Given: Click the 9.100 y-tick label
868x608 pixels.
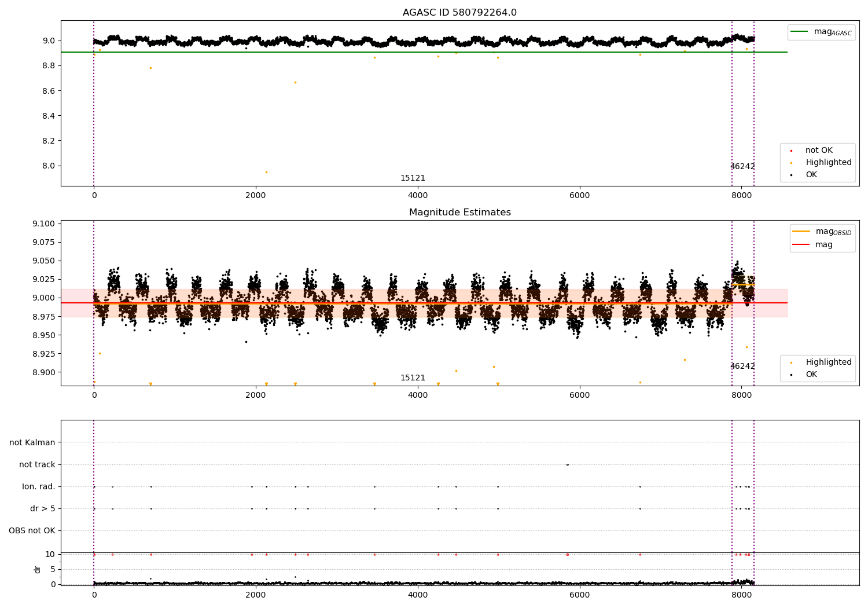Looking at the screenshot, I should click(x=44, y=224).
